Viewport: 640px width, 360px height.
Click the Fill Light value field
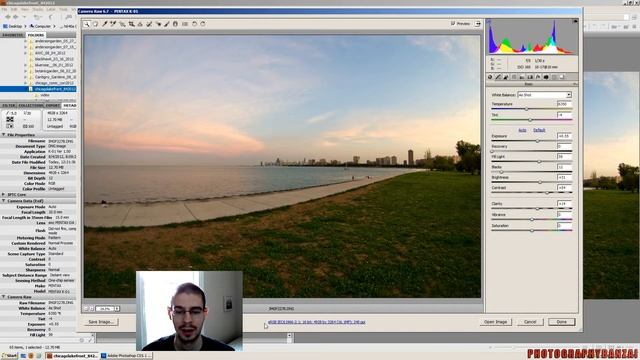[x=564, y=156]
